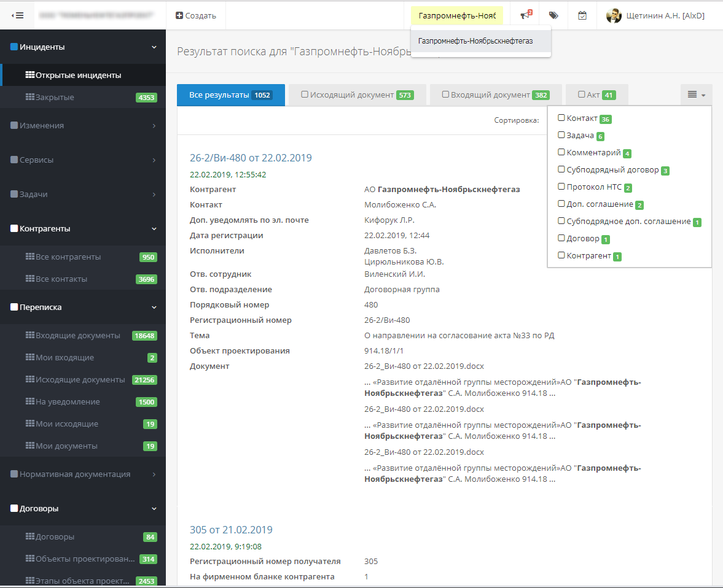Click the grid icon beside Мои входящие
The image size is (723, 588).
click(30, 357)
